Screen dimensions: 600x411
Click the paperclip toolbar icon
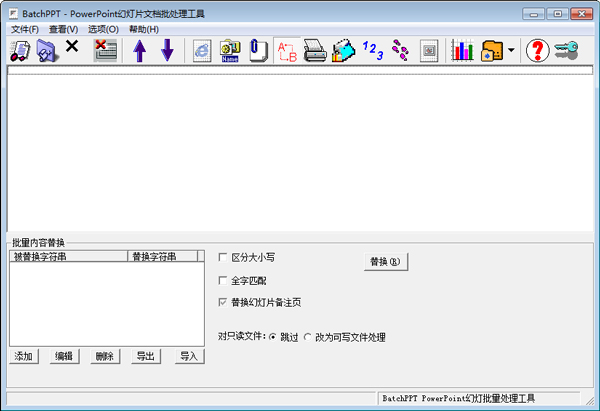(259, 50)
